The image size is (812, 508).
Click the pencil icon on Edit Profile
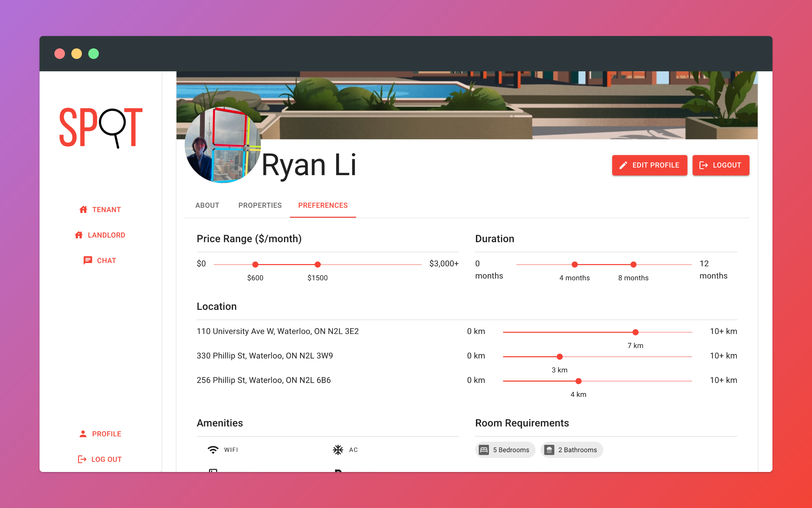(623, 165)
